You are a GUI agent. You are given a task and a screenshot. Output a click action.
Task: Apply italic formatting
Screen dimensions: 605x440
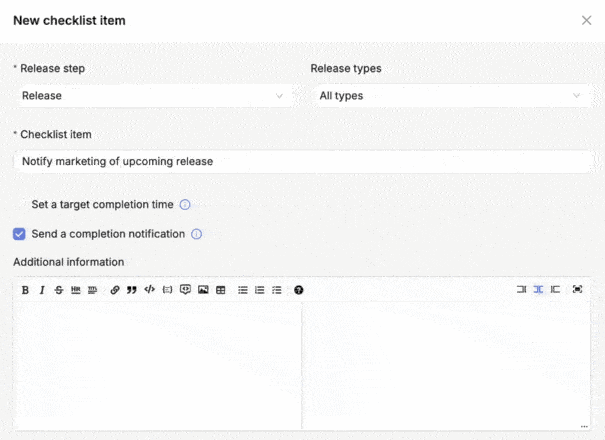(42, 290)
